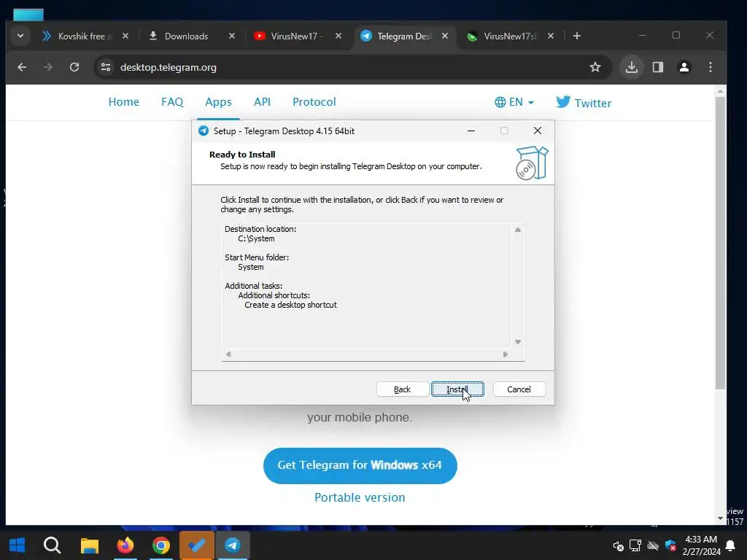
Task: Open Chrome tab search dropdown arrow
Action: (x=20, y=36)
